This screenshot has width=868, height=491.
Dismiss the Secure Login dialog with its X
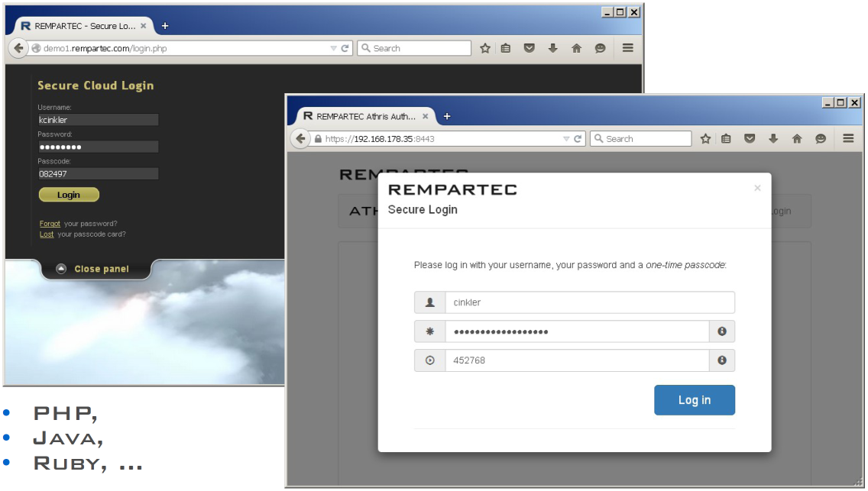[x=757, y=188]
